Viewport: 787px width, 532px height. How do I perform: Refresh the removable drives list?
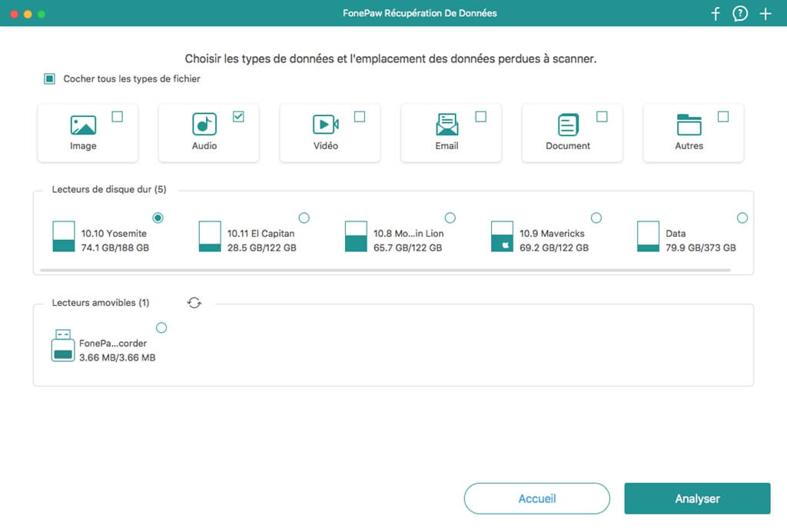click(x=194, y=303)
